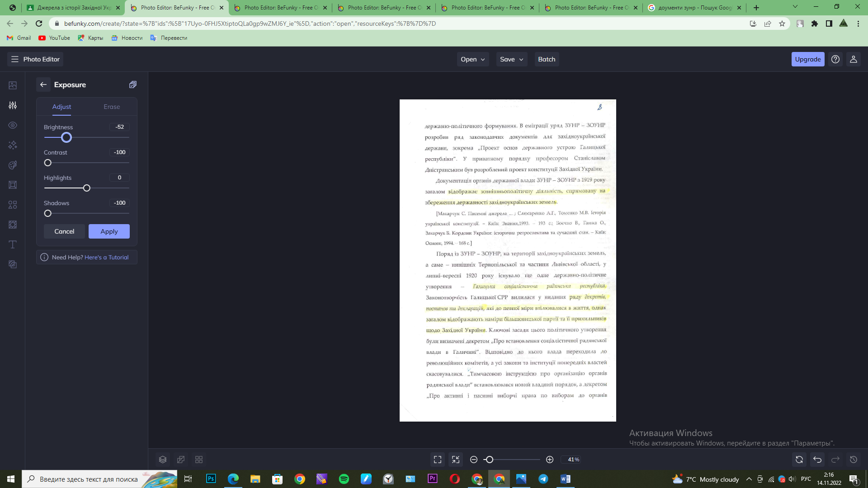Click the browser address bar

click(398, 23)
